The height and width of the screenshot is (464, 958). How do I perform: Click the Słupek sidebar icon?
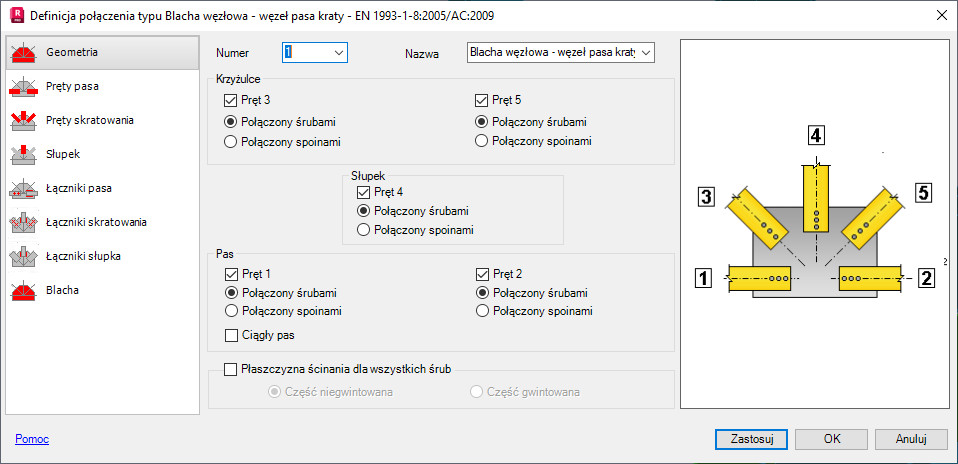pos(24,155)
